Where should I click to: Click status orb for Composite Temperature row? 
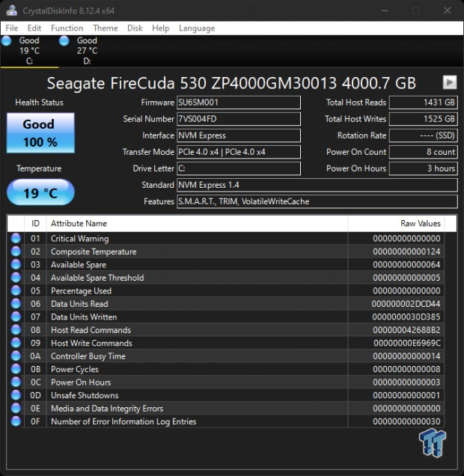(x=16, y=251)
